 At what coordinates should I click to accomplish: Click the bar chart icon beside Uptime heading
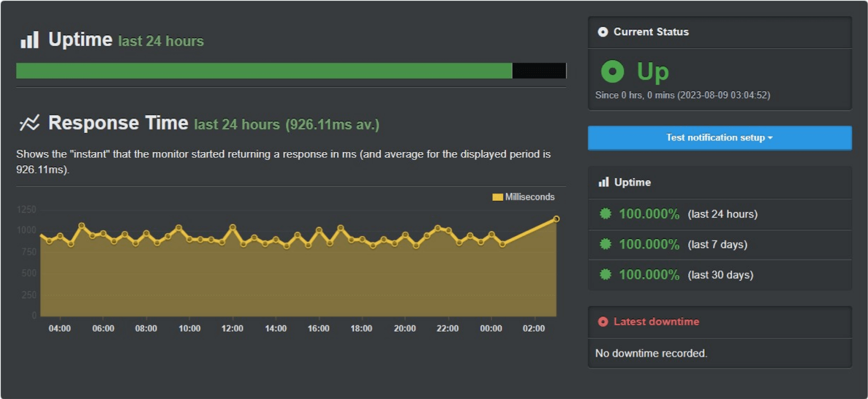tap(29, 40)
